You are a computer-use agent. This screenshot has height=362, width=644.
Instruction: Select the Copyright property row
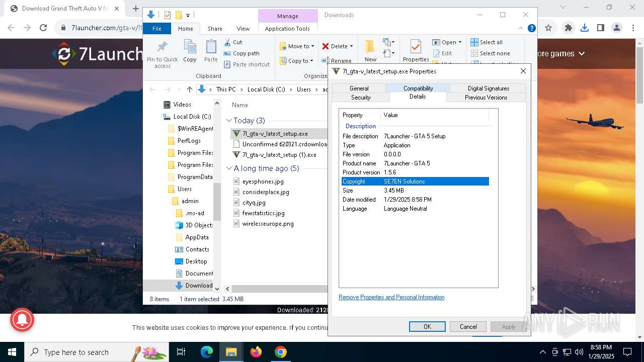415,182
